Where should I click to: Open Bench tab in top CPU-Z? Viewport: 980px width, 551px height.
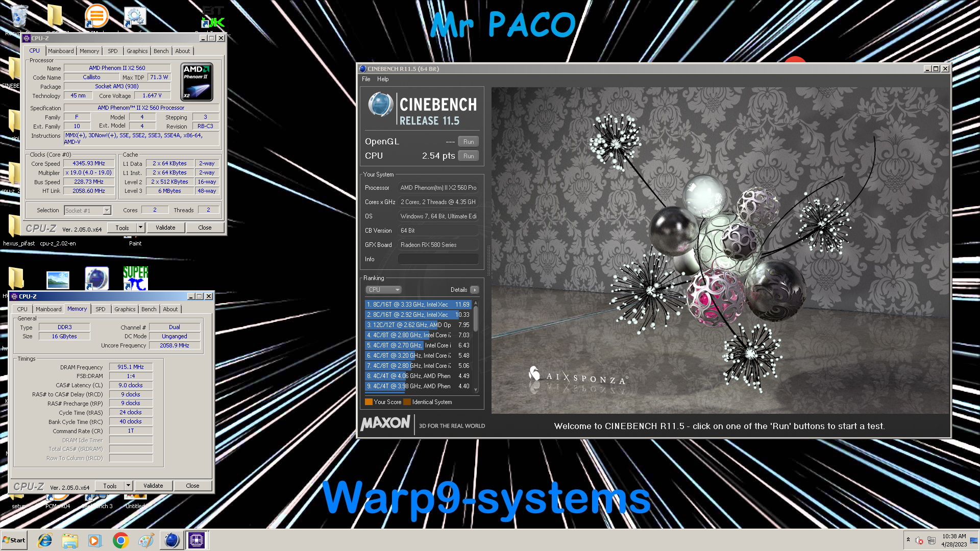click(x=161, y=51)
